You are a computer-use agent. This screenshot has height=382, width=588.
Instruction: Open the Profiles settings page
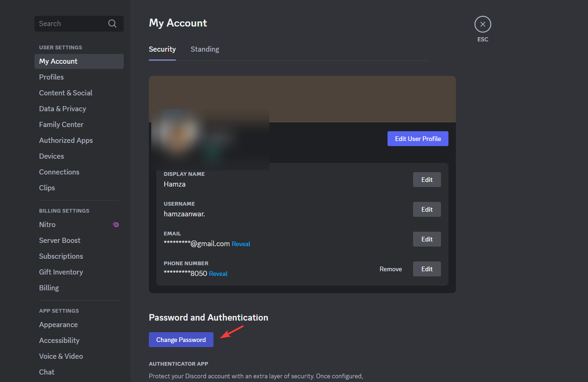[51, 77]
